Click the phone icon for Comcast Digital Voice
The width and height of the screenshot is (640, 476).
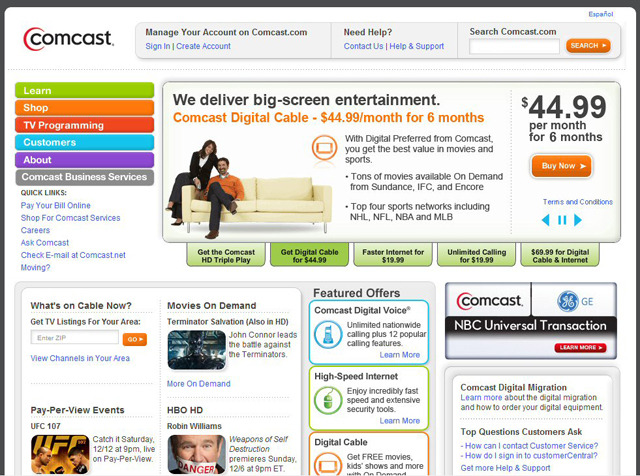[328, 334]
